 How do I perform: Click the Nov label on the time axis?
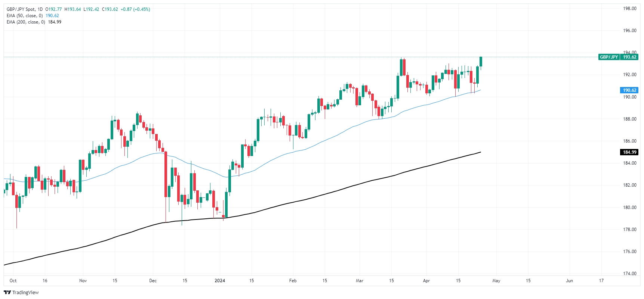(83, 281)
